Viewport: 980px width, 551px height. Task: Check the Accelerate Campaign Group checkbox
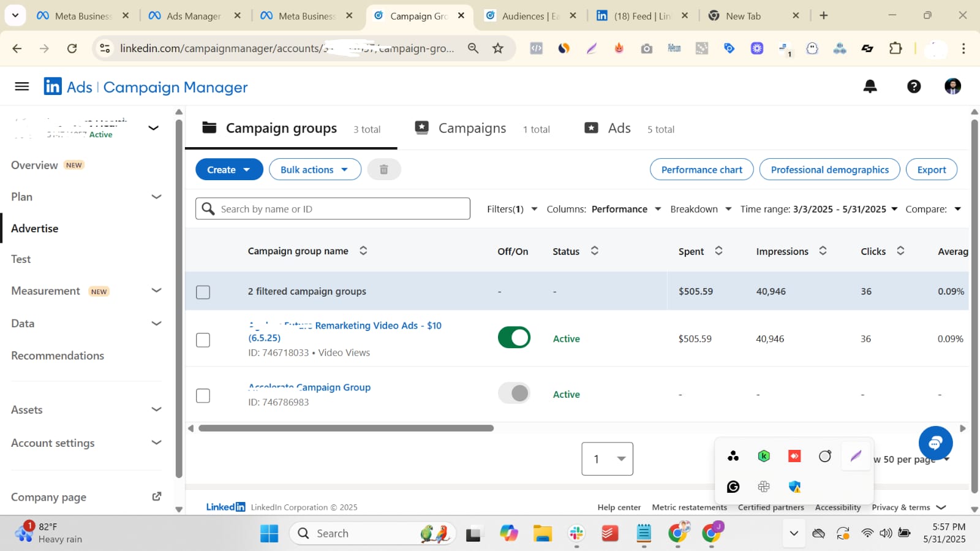pyautogui.click(x=203, y=396)
